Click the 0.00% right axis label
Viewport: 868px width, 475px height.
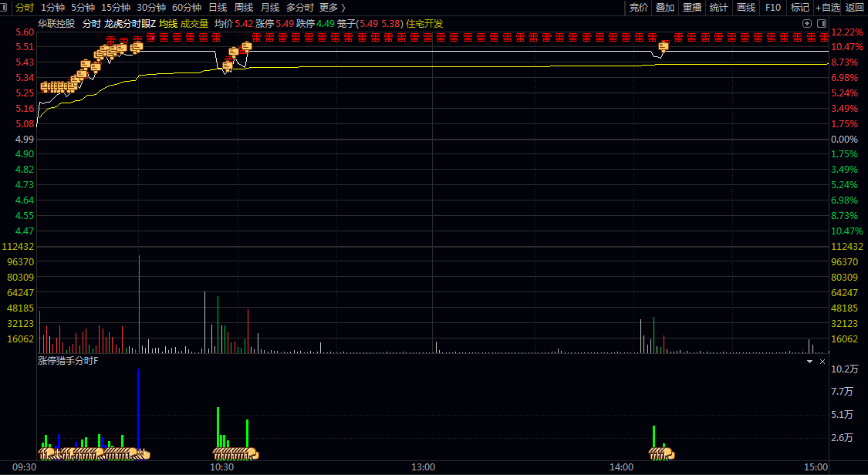(x=844, y=139)
